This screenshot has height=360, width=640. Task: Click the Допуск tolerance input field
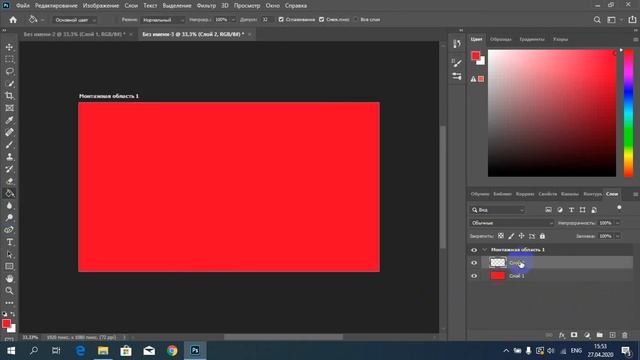[266, 20]
